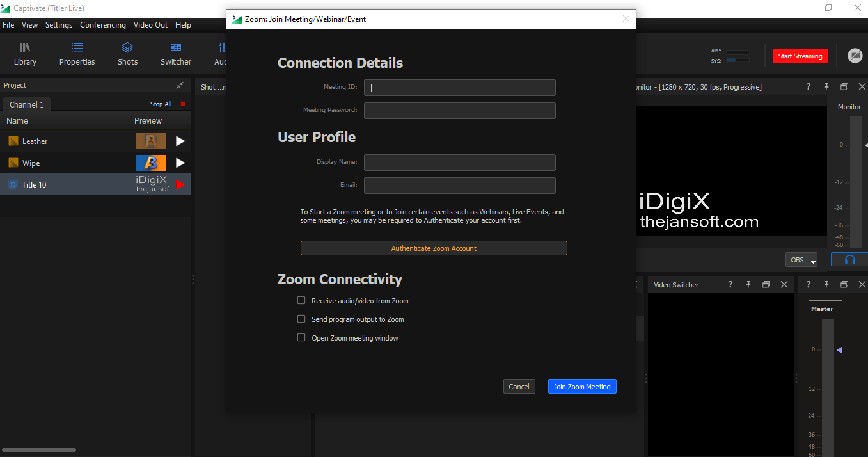Cancel the Zoom join dialog
The image size is (868, 457).
click(x=519, y=387)
